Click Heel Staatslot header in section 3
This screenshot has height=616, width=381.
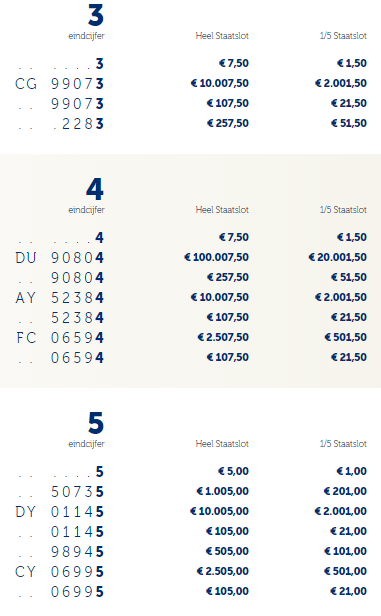click(222, 36)
